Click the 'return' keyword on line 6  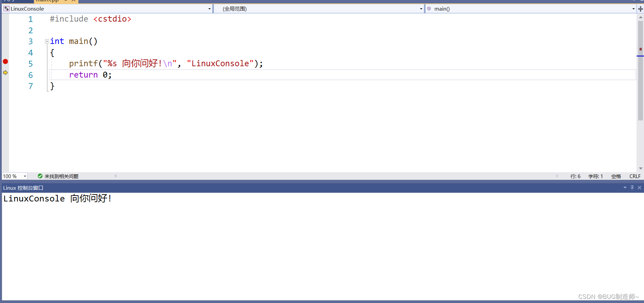[x=84, y=75]
